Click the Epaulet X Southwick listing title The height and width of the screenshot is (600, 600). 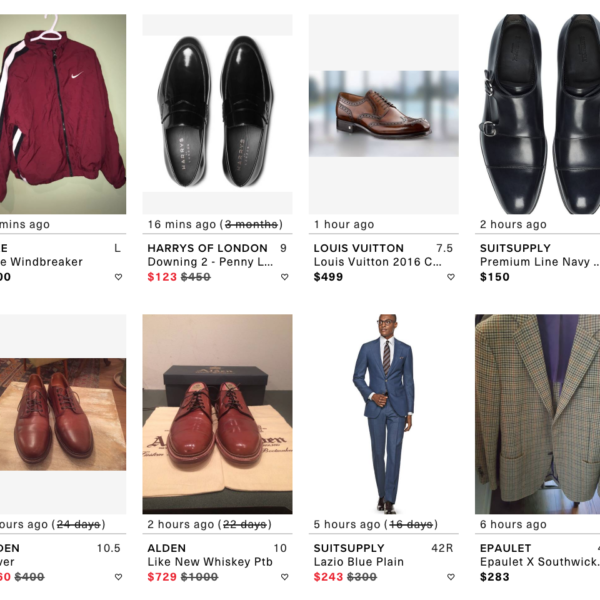point(538,562)
